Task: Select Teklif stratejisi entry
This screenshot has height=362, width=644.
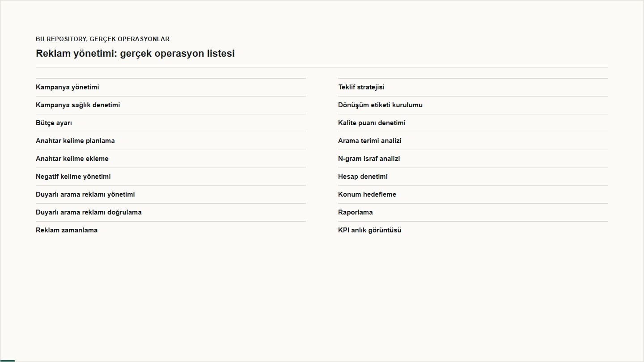Action: [x=473, y=87]
